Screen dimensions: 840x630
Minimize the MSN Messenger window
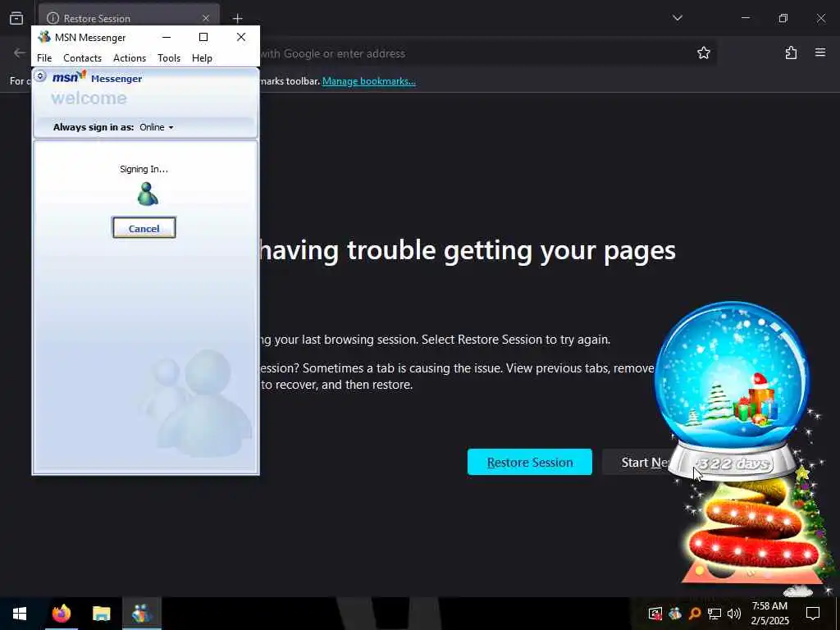click(167, 37)
